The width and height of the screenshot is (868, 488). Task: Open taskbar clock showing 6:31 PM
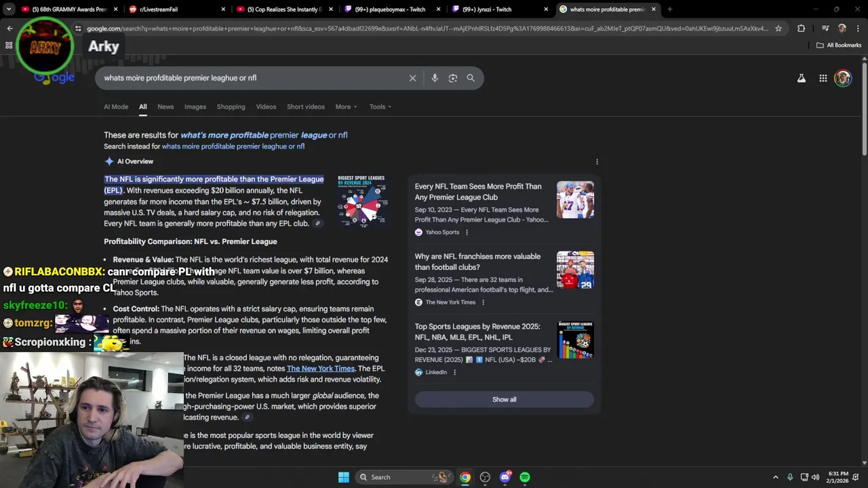[838, 477]
